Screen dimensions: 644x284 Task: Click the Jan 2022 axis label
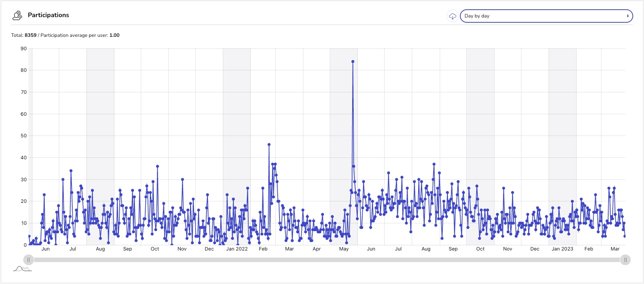pyautogui.click(x=237, y=249)
